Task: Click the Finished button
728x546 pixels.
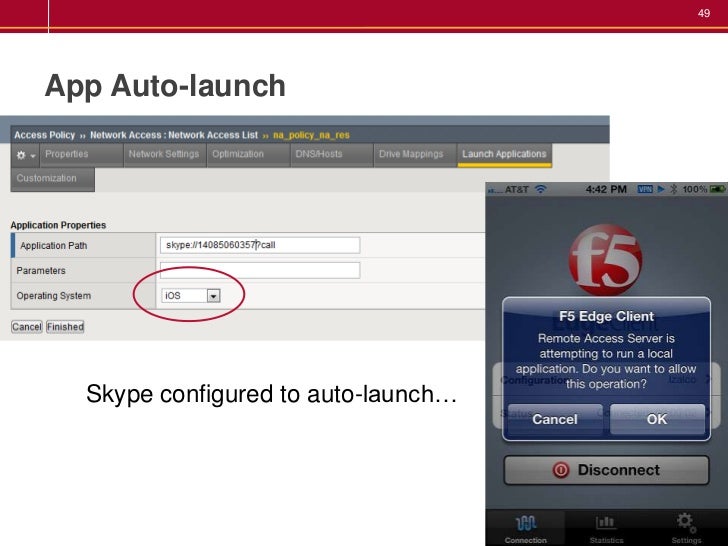Action: click(65, 327)
